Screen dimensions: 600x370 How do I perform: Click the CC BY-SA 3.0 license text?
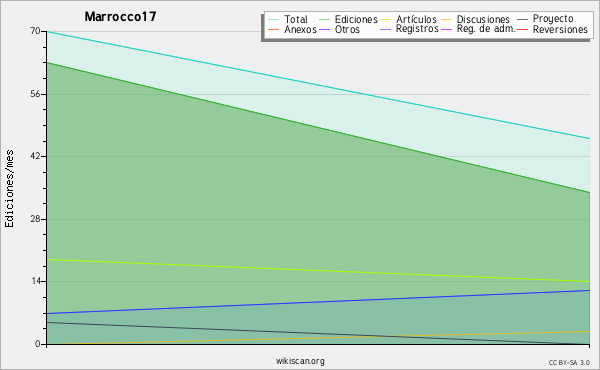pos(569,362)
